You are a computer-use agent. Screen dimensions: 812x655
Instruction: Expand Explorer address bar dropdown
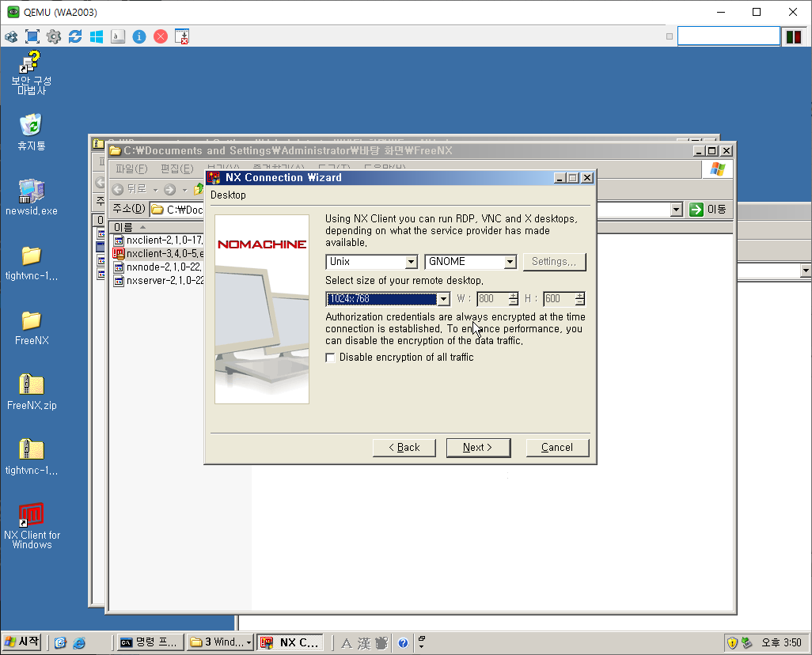coord(677,210)
